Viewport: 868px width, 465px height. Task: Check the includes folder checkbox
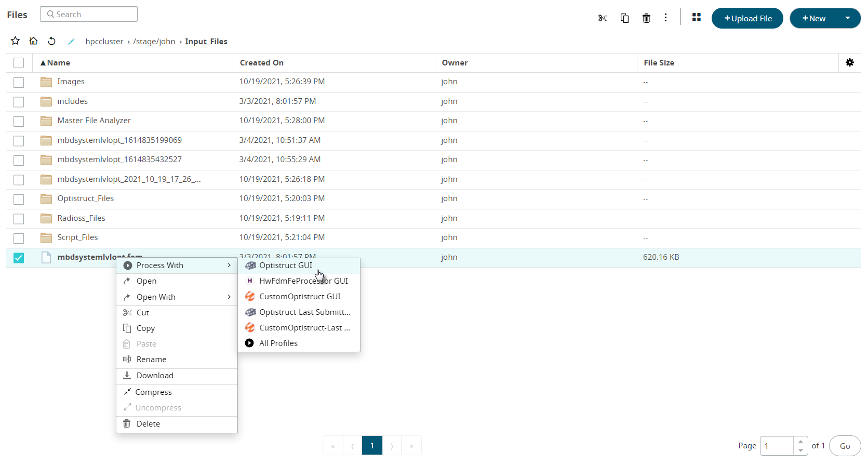click(x=19, y=102)
